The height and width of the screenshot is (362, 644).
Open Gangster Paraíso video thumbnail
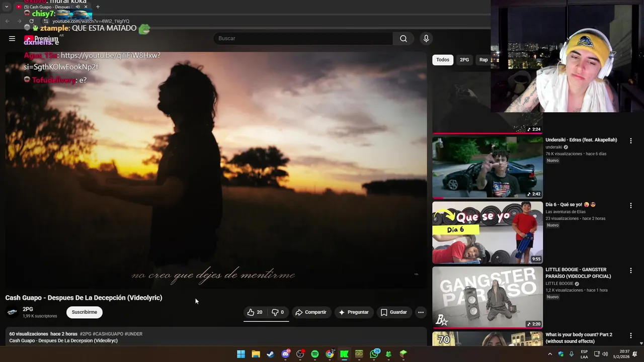point(488,297)
